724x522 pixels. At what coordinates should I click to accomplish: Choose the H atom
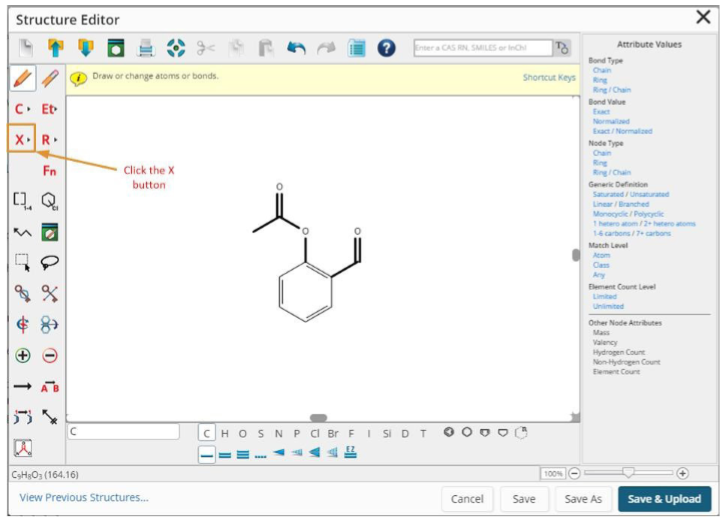[225, 434]
